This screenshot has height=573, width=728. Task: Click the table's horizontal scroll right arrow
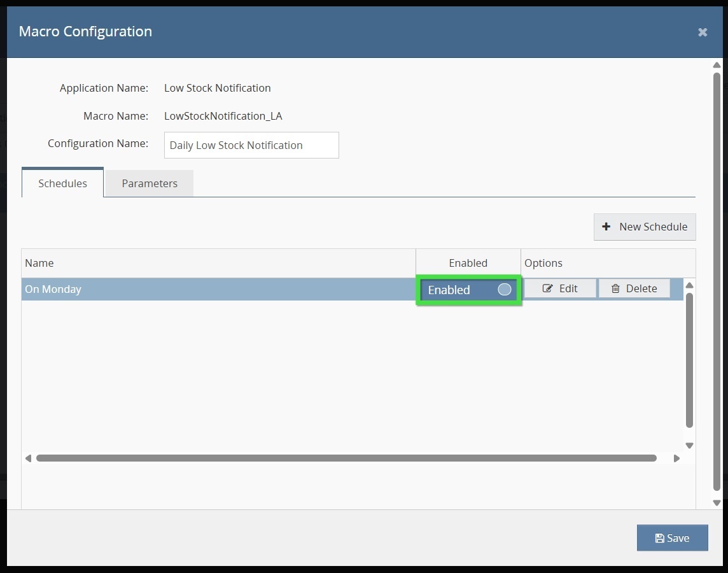[x=676, y=458]
